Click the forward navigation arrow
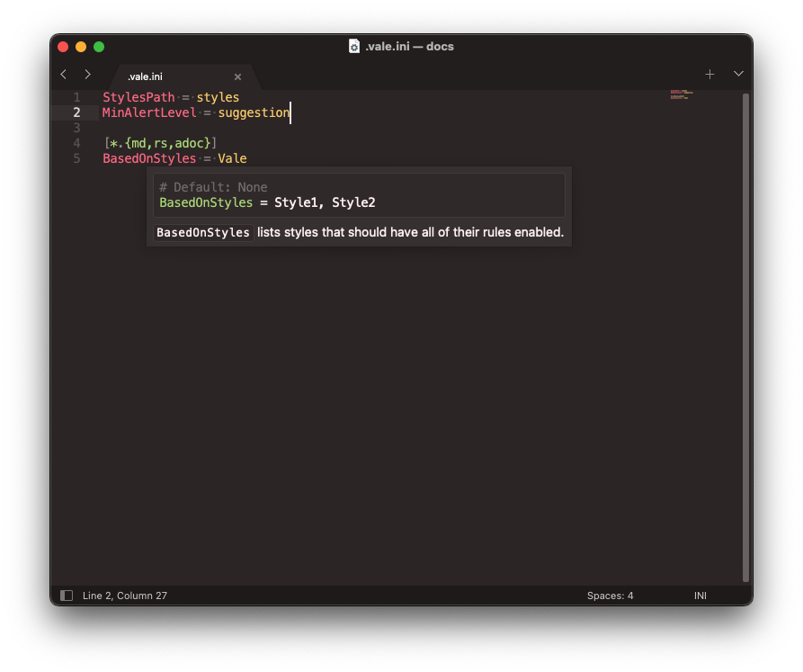 87,75
